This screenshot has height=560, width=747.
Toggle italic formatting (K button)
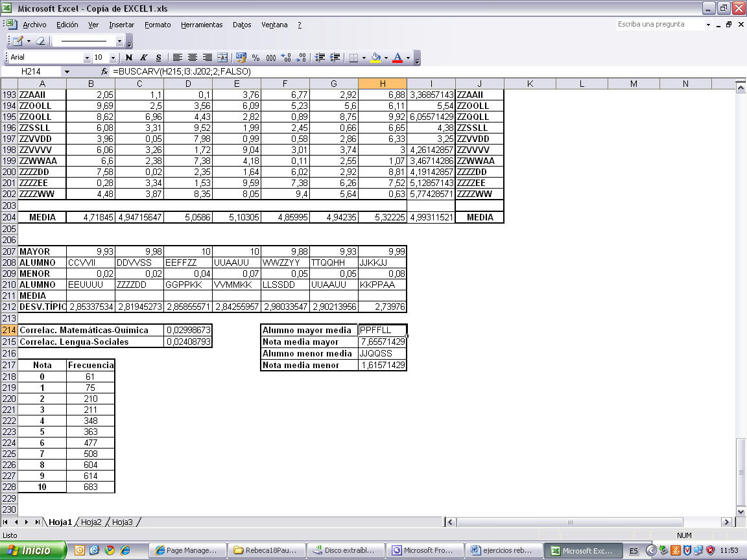point(143,58)
